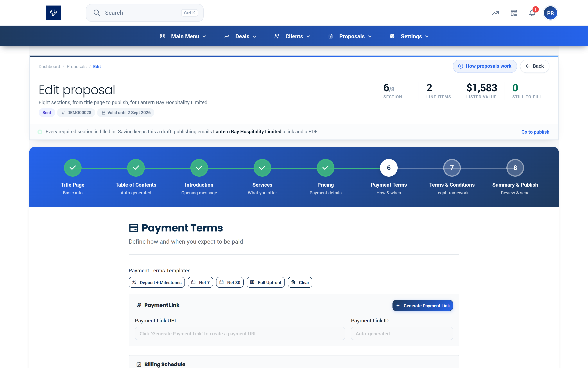Image resolution: width=588 pixels, height=368 pixels.
Task: Apply Net 7 payment template
Action: pos(200,282)
